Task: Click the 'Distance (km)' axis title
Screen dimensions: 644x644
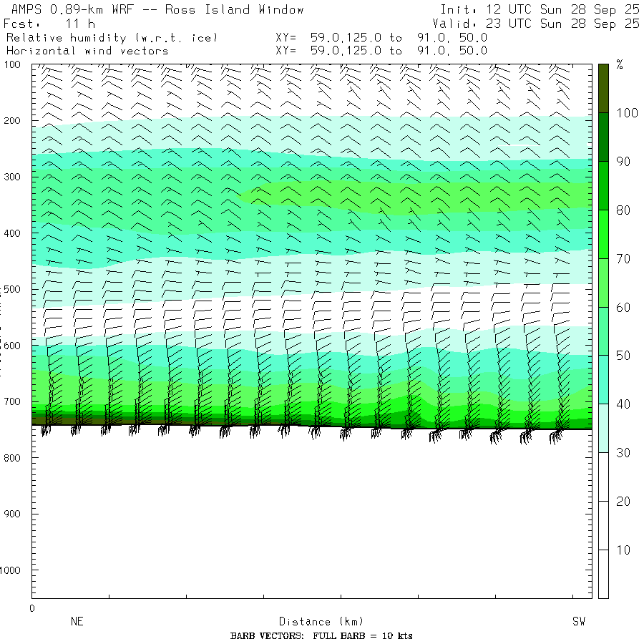Action: 321,621
